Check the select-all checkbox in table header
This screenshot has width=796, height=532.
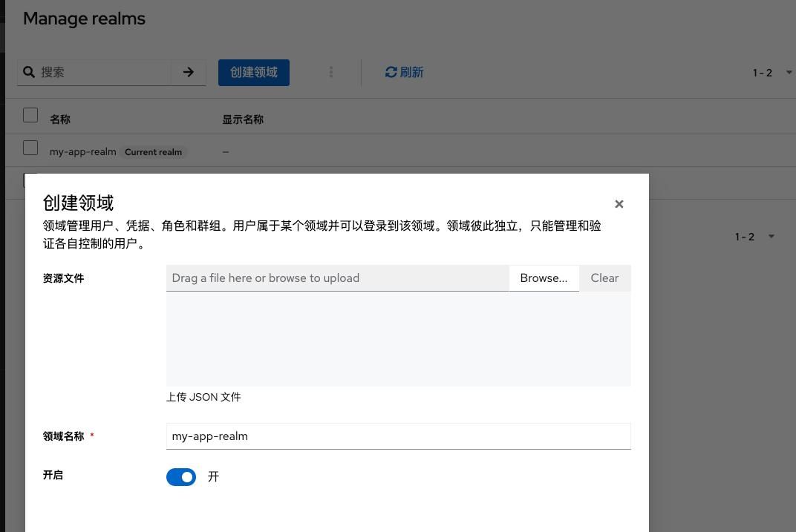point(30,115)
